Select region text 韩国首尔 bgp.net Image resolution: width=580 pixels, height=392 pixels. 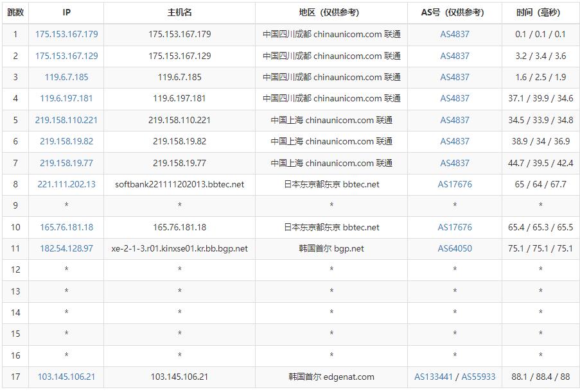[331, 248]
